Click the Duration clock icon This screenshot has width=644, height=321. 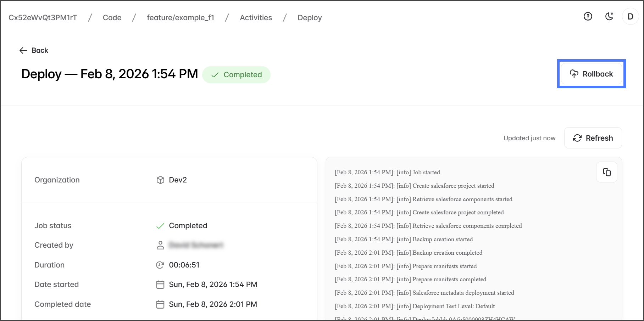tap(160, 265)
